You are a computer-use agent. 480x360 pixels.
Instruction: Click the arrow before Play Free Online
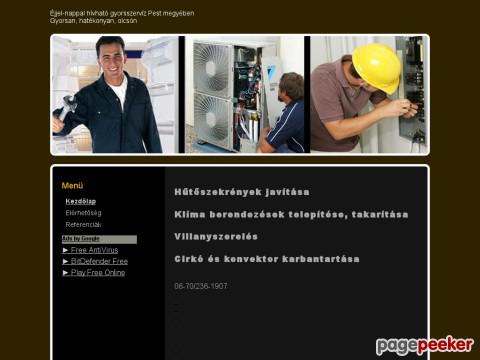[x=65, y=273]
